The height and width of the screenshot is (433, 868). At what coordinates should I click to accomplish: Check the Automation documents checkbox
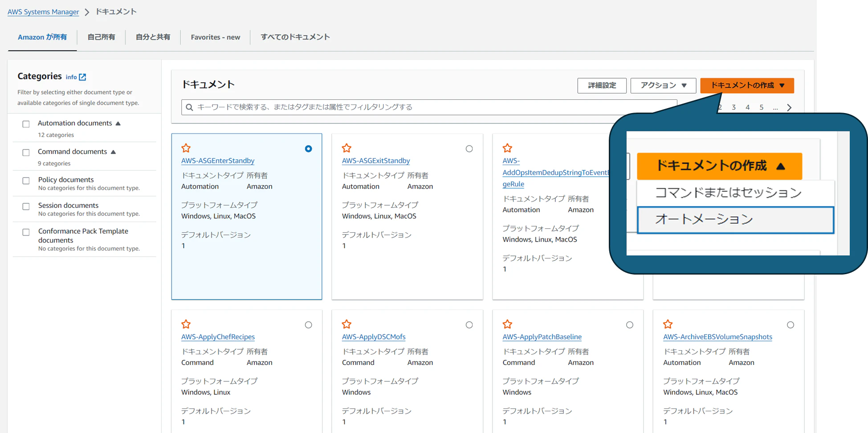[x=26, y=124]
